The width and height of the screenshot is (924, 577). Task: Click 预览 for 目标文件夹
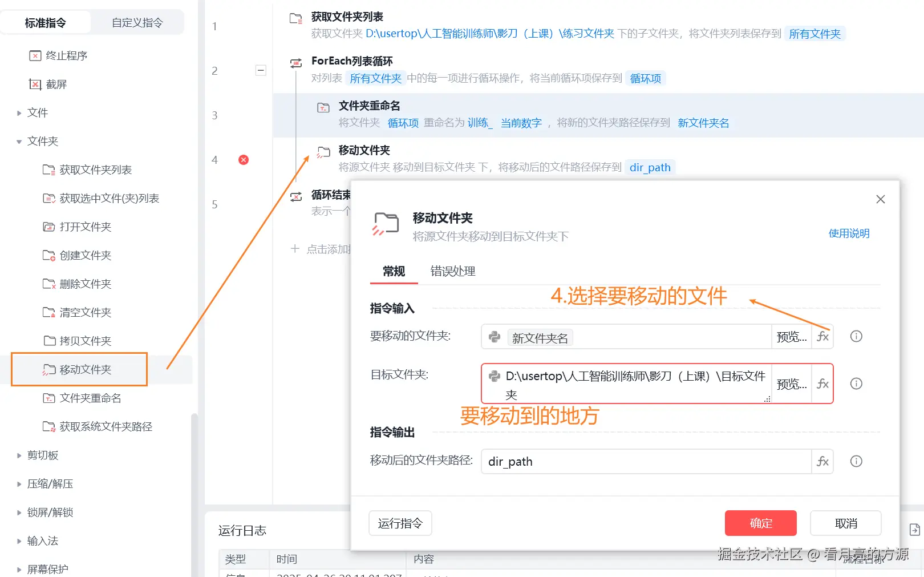click(792, 384)
